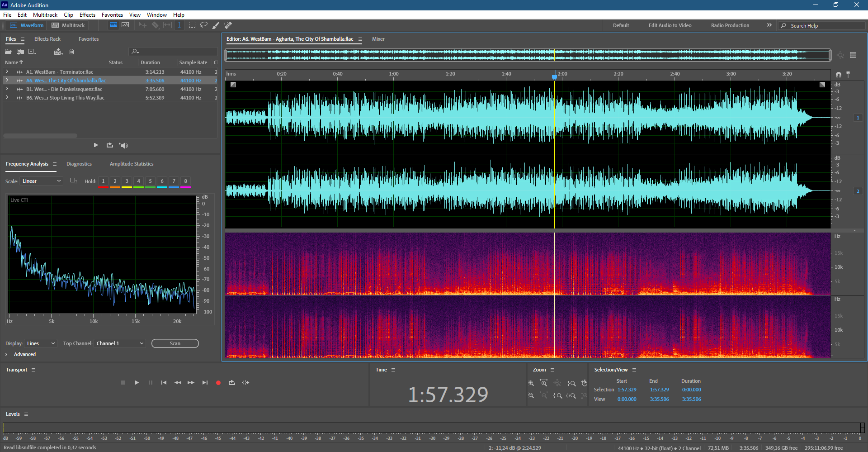The height and width of the screenshot is (452, 868).
Task: Toggle Skip Selection in Transport panel
Action: [245, 383]
